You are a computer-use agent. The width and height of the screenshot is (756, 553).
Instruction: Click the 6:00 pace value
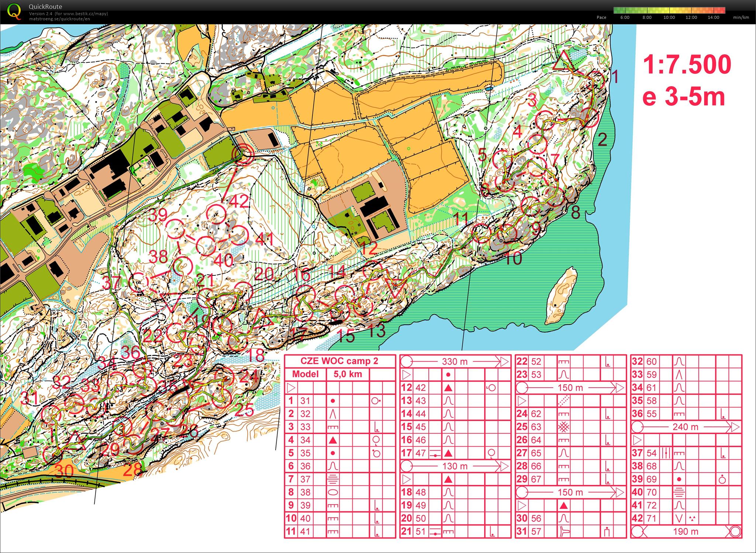pos(625,17)
